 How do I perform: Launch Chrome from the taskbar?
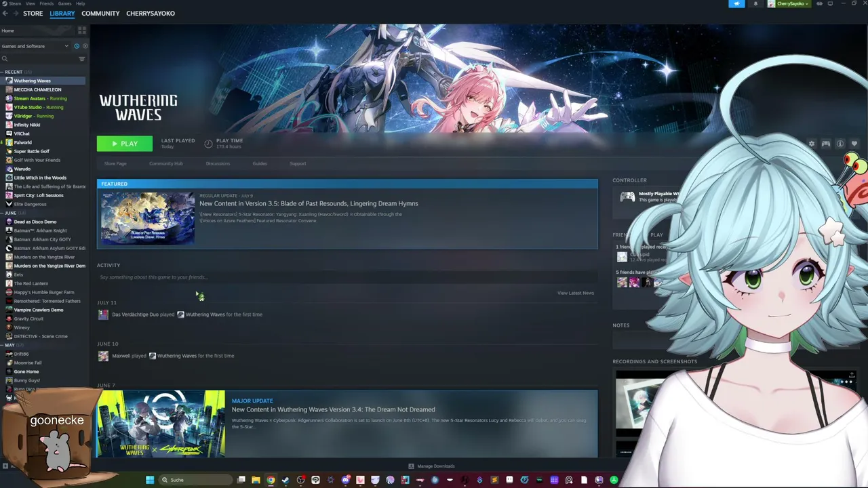271,480
